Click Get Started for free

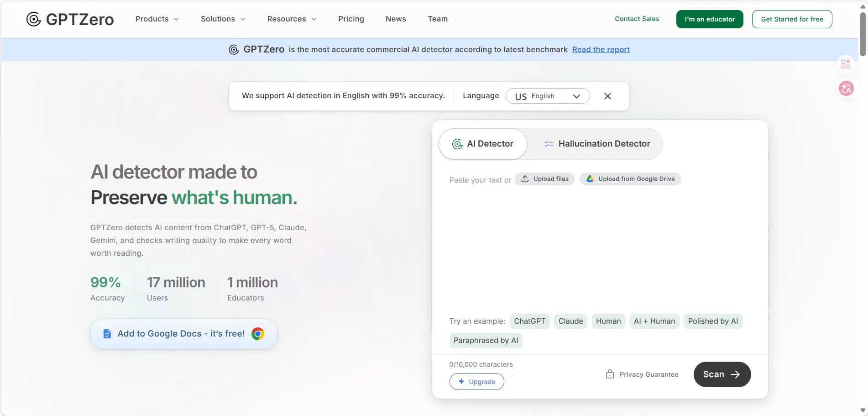tap(792, 19)
